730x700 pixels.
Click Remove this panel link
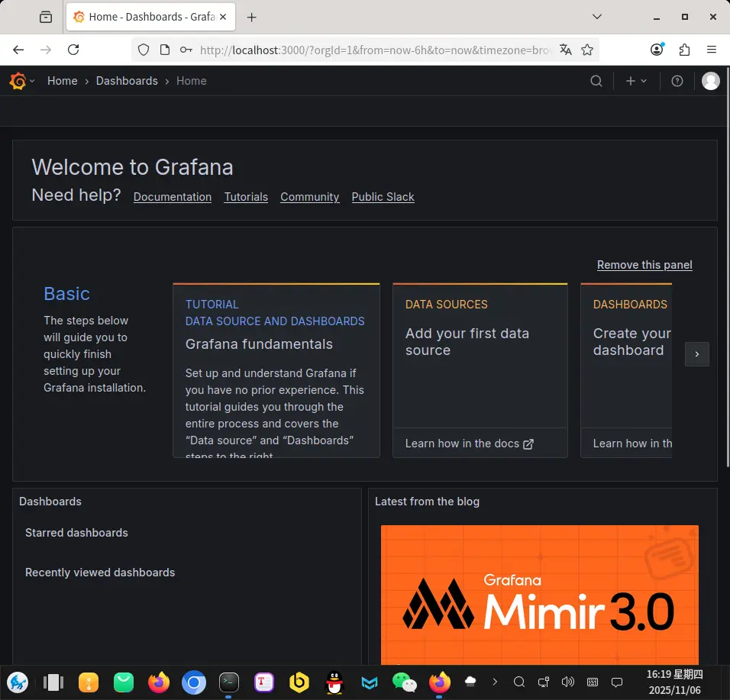click(644, 265)
